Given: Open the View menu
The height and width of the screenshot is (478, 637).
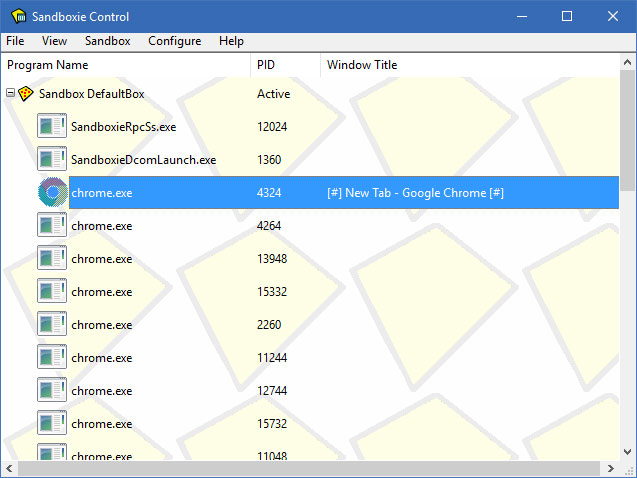Looking at the screenshot, I should [x=55, y=41].
